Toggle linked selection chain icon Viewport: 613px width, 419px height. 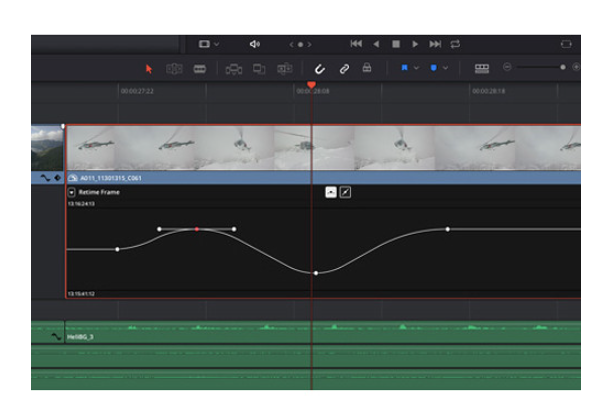pos(344,68)
